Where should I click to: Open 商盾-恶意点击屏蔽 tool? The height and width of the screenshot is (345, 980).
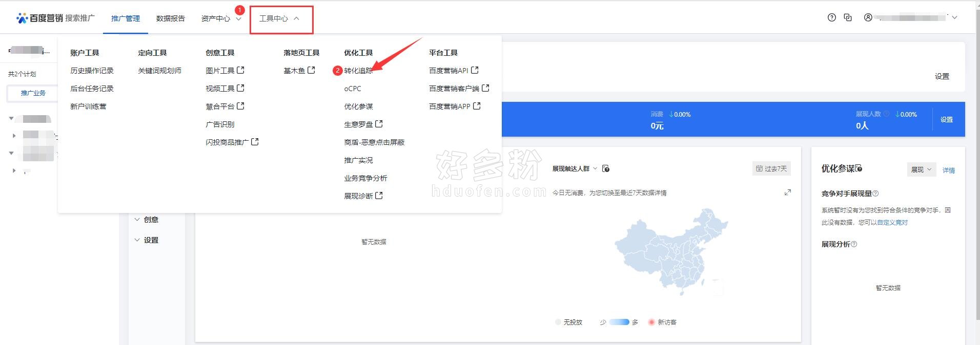[374, 142]
